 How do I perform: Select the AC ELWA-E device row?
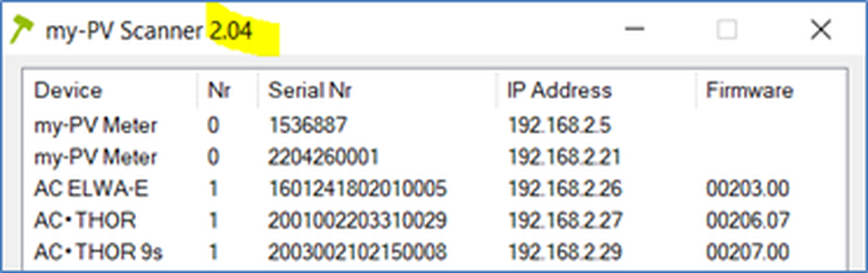(x=91, y=188)
